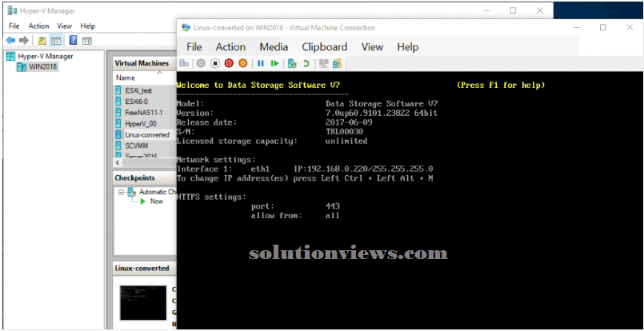Close the Virtual Machine Connection window
This screenshot has height=331, width=644.
click(x=630, y=27)
